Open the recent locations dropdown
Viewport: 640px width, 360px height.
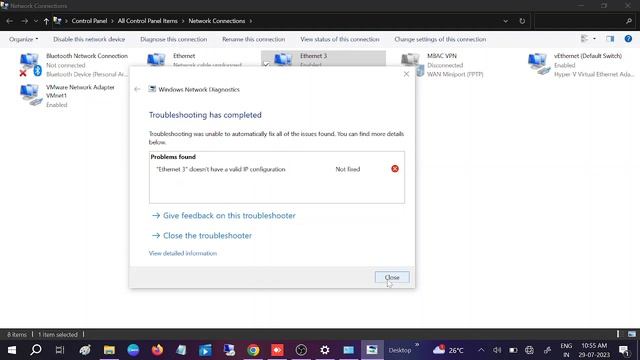(x=36, y=21)
